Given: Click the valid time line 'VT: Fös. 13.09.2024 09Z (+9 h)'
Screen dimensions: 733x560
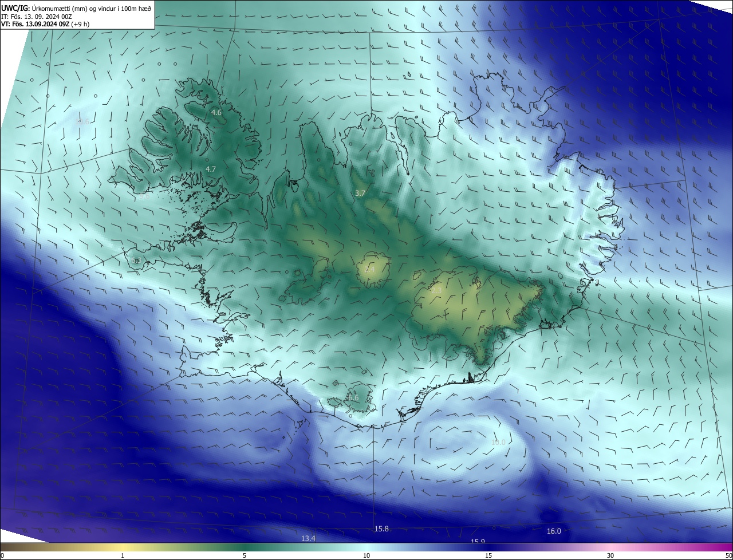Looking at the screenshot, I should click(45, 24).
